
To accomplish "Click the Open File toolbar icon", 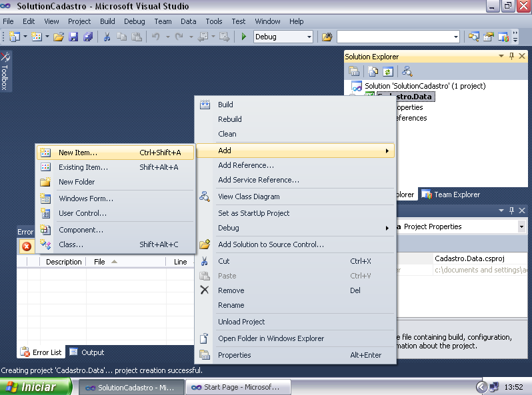I will 59,37.
